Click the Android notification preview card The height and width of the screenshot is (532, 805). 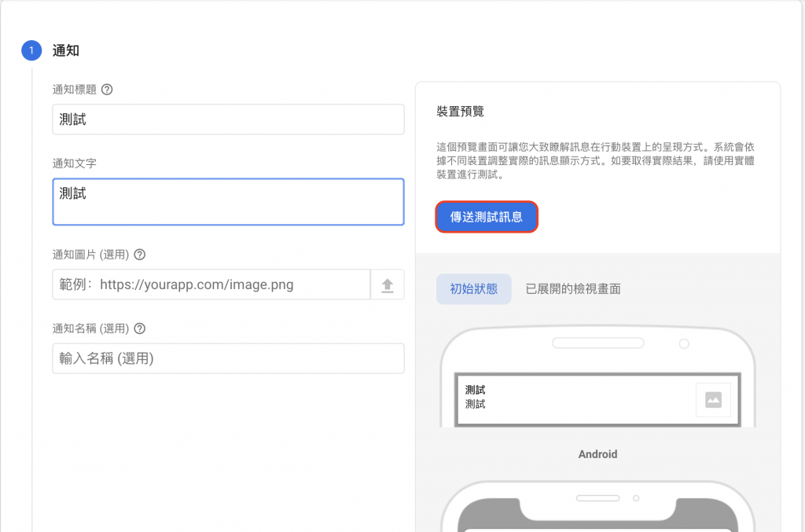(597, 400)
